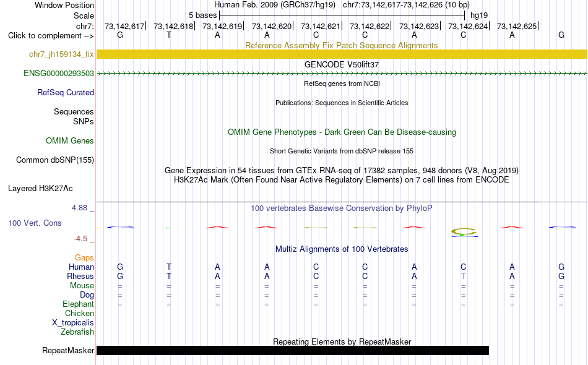Open '100 vertebrates Basewise Conservation by PhyloP' title
This screenshot has height=365, width=588.
tap(342, 208)
